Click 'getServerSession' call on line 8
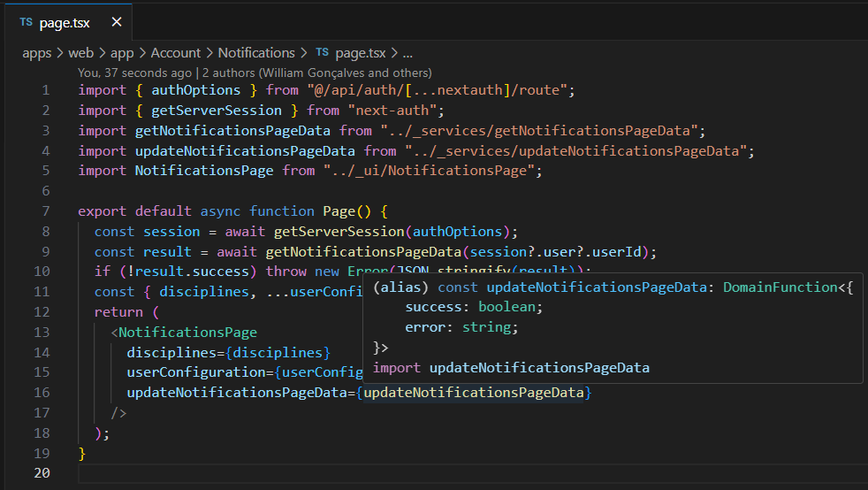The height and width of the screenshot is (490, 868). [x=339, y=232]
